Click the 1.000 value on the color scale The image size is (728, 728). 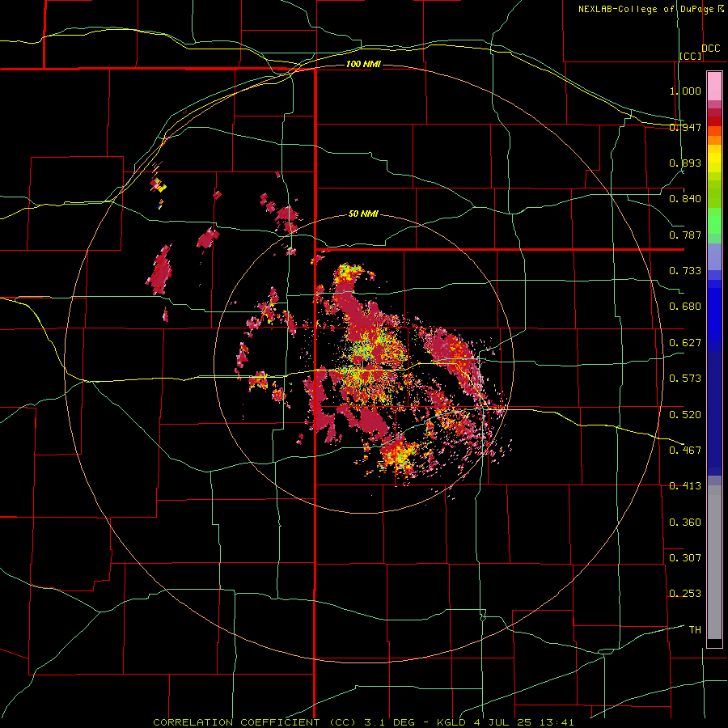(x=685, y=91)
